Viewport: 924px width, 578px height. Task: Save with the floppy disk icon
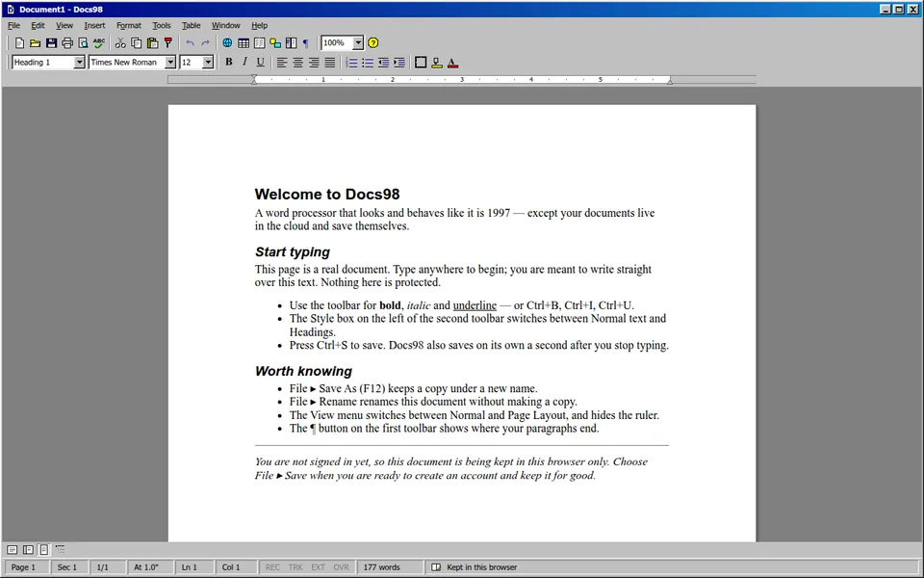(x=51, y=43)
